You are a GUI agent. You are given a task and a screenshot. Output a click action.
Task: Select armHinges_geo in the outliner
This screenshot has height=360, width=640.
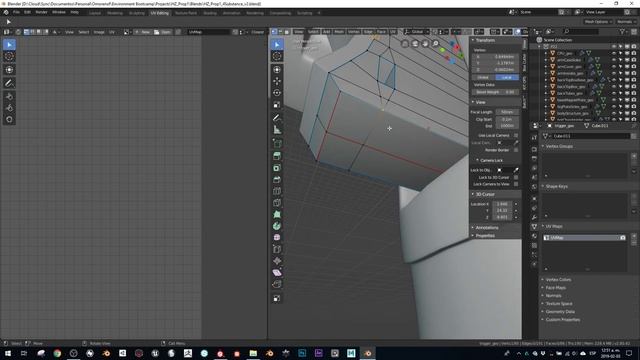click(x=570, y=73)
